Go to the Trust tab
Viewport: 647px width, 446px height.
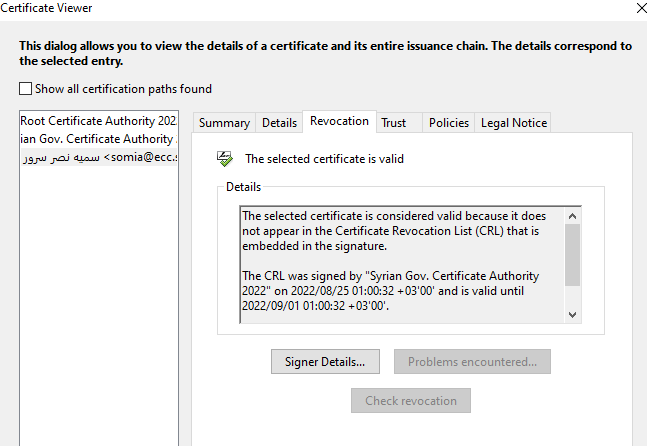click(394, 123)
